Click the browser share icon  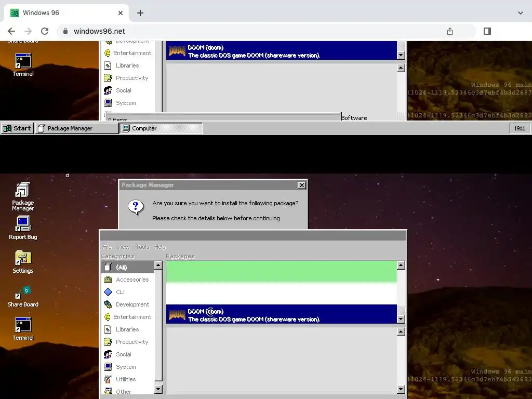[x=450, y=31]
